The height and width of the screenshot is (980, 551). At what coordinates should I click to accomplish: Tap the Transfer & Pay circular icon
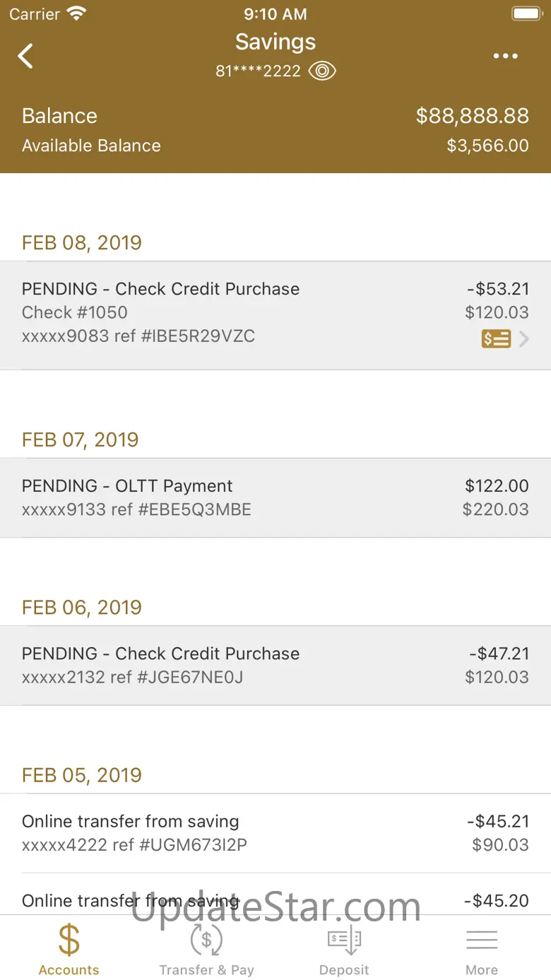pos(206,940)
